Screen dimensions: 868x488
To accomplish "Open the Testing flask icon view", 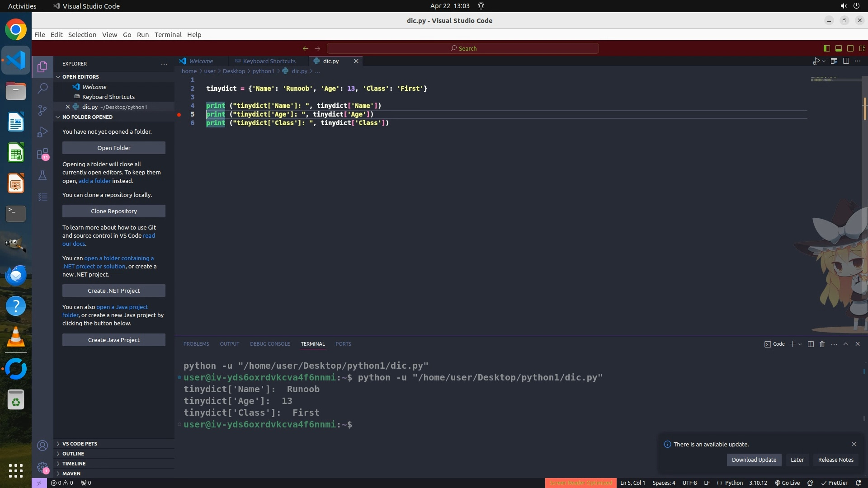I will click(x=42, y=175).
